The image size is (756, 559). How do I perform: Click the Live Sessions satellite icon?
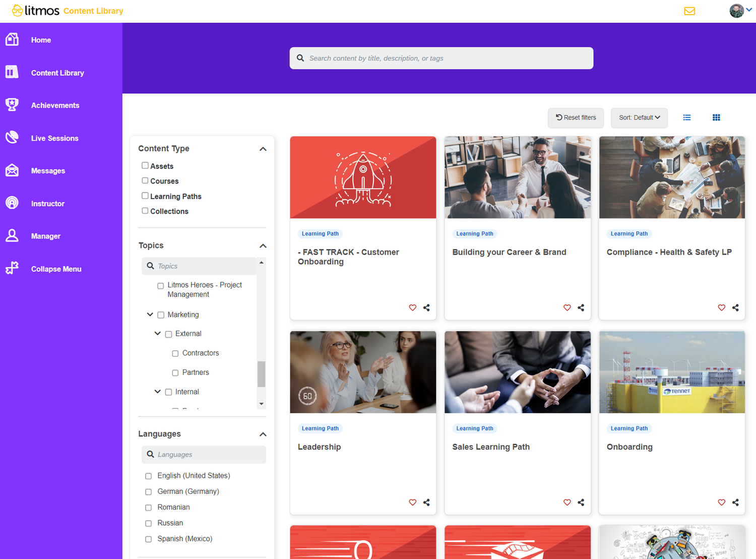coord(12,138)
